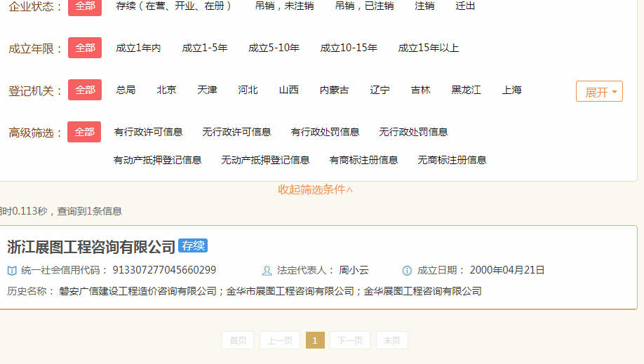Filter 登记机关 by 天津

click(x=207, y=90)
